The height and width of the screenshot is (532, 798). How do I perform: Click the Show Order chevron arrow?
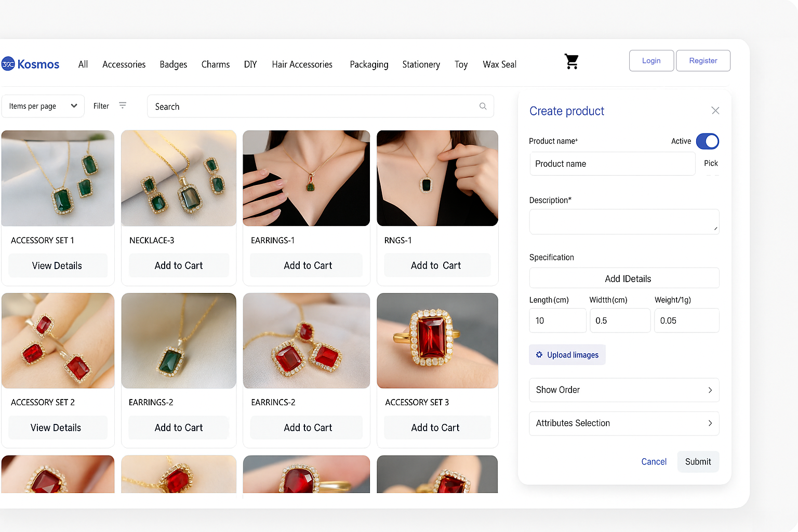pyautogui.click(x=710, y=390)
